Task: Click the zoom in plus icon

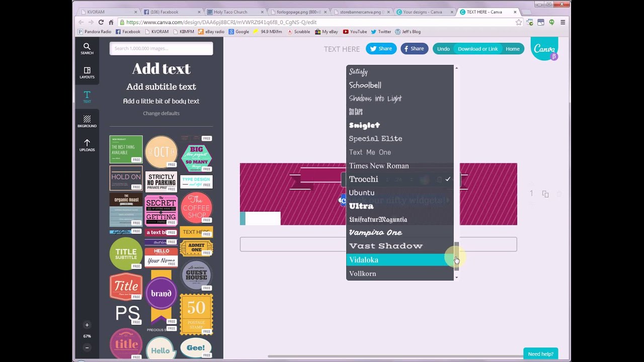Action: click(x=87, y=325)
